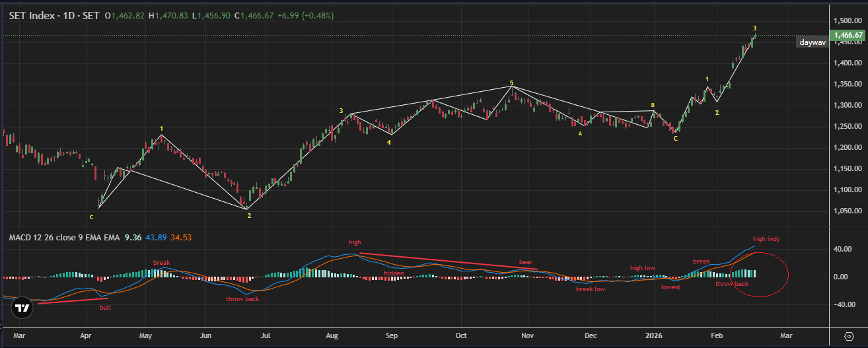The width and height of the screenshot is (868, 348).
Task: Select lowercase wave label c in April
Action: tap(91, 216)
